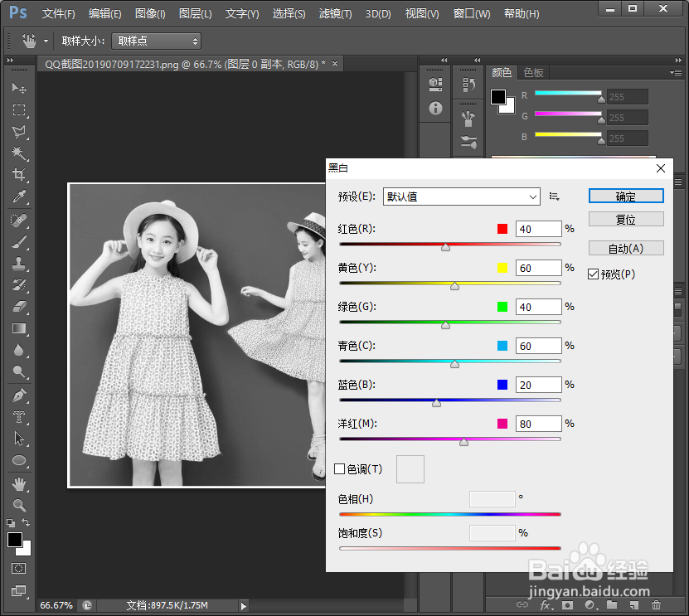The width and height of the screenshot is (689, 616).
Task: Collapse the right panel dock
Action: (678, 60)
